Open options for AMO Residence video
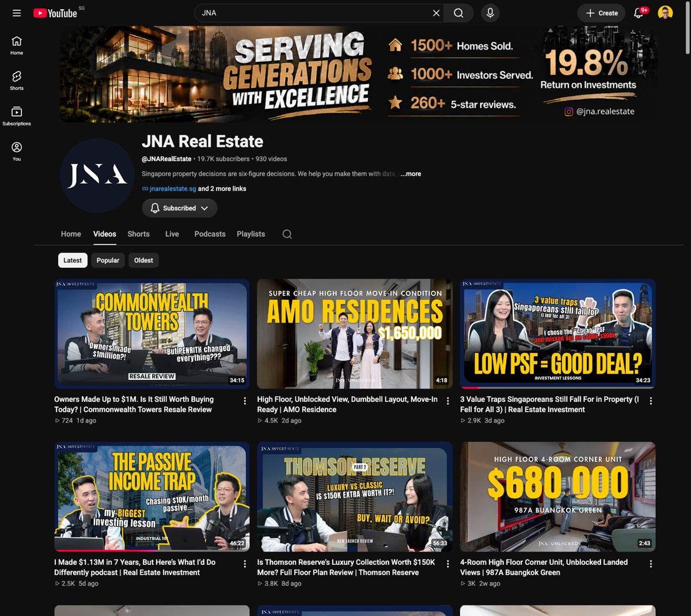The image size is (691, 616). click(x=447, y=401)
